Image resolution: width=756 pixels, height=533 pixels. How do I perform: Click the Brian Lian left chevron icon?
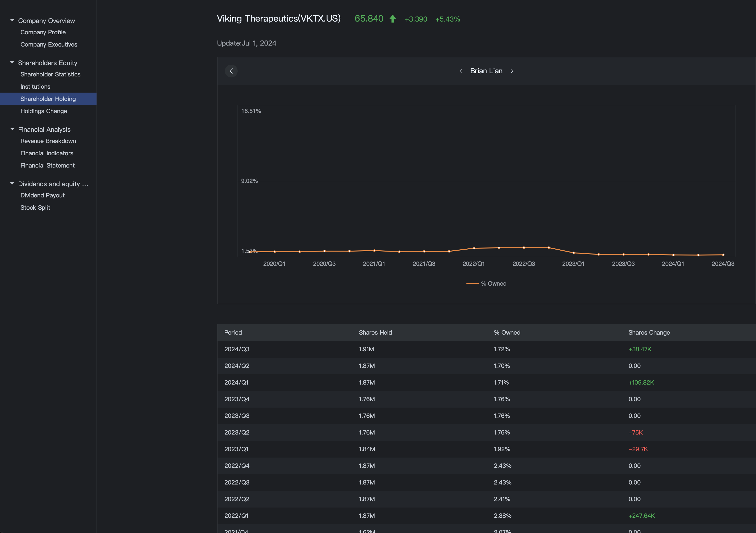pyautogui.click(x=462, y=70)
